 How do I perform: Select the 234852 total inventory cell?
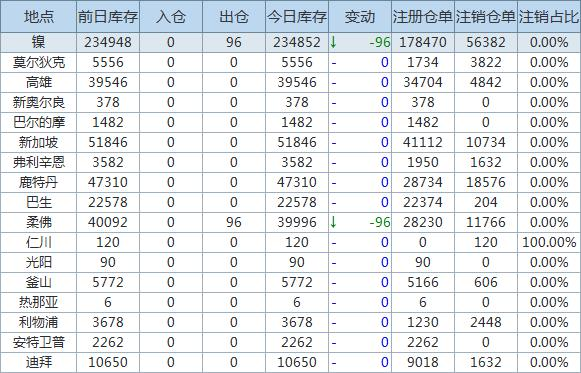[x=297, y=42]
